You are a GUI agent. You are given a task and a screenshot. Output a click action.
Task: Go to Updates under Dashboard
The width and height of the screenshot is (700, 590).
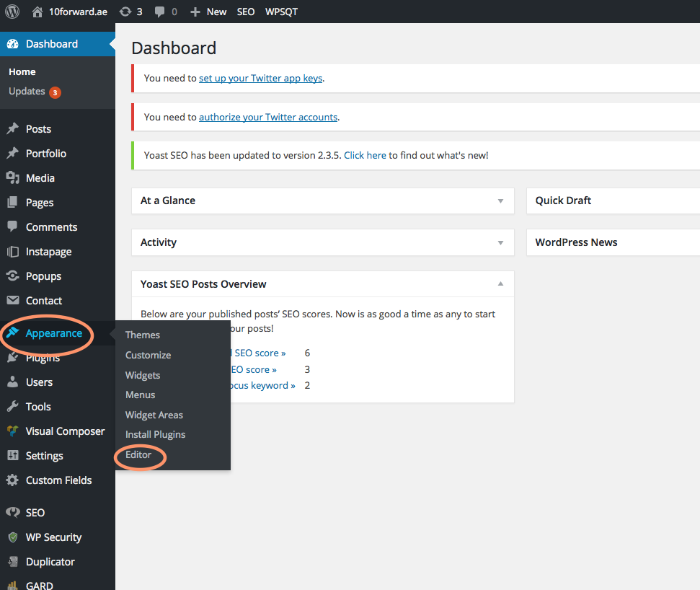(27, 91)
